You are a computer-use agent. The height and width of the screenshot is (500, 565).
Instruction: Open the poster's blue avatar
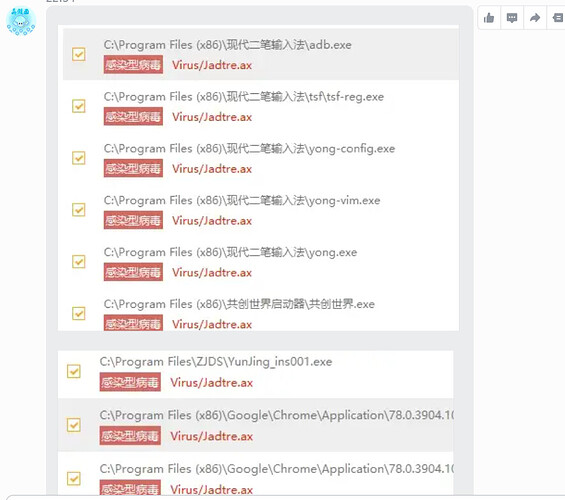click(21, 21)
